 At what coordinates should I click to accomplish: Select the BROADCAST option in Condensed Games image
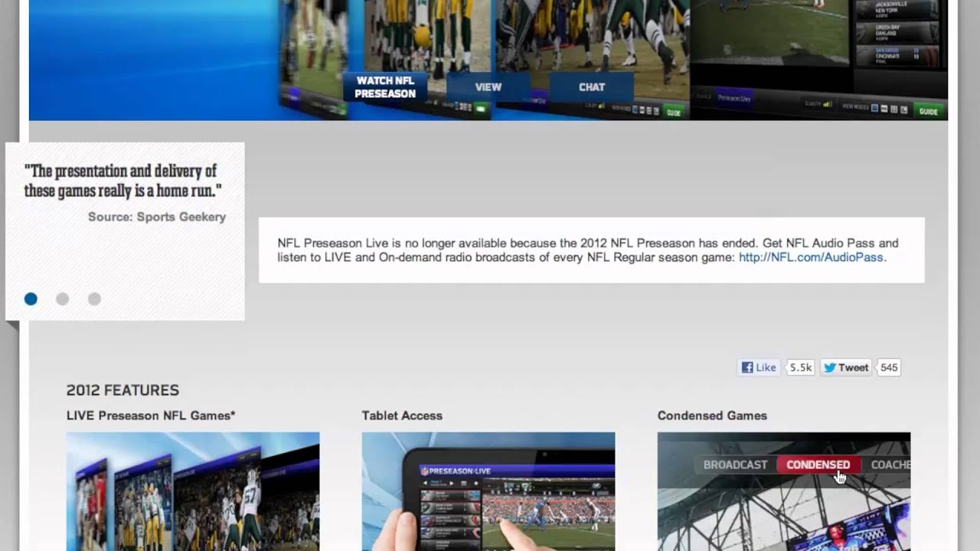pos(735,465)
